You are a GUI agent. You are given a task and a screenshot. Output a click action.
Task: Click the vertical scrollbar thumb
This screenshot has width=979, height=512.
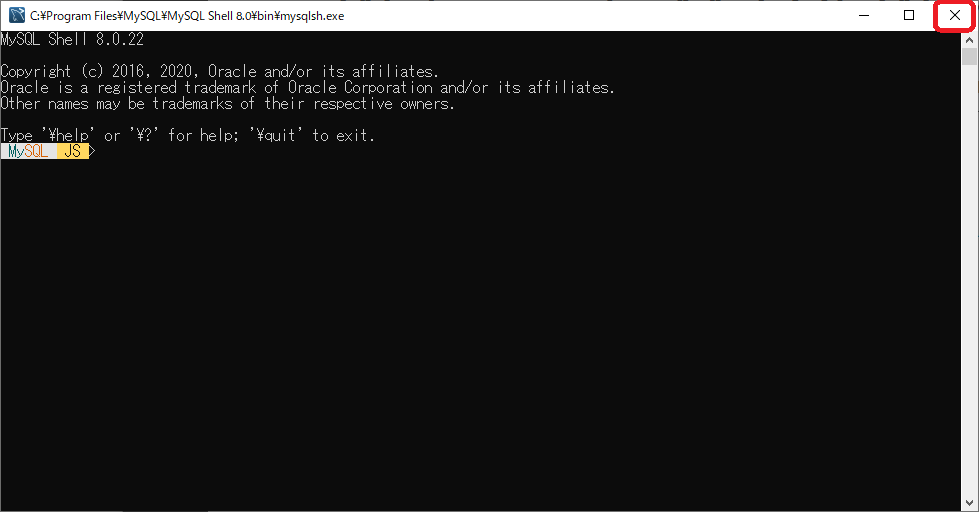coord(969,56)
